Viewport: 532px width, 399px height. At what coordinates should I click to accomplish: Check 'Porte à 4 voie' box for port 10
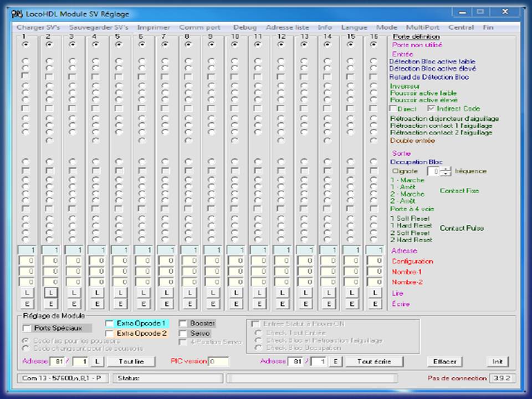coord(234,208)
